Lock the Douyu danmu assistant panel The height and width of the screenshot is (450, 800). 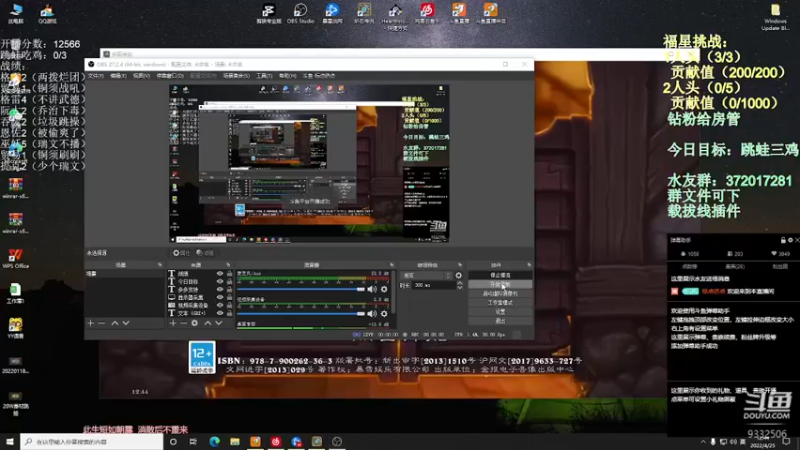[783, 240]
